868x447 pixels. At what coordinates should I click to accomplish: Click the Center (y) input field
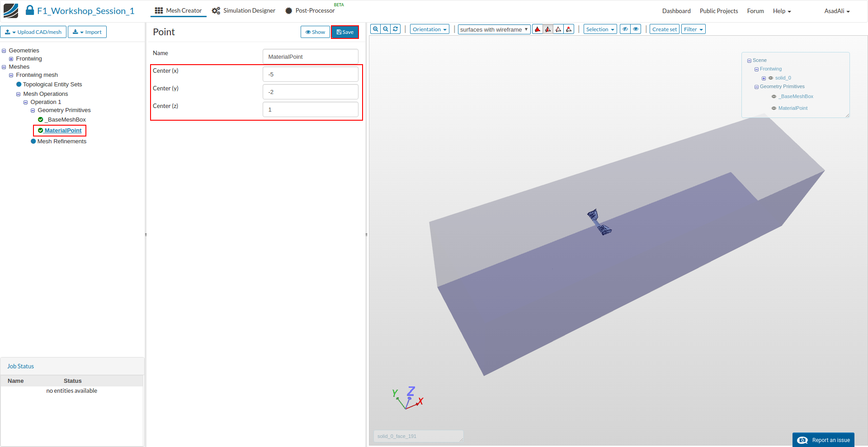(311, 92)
